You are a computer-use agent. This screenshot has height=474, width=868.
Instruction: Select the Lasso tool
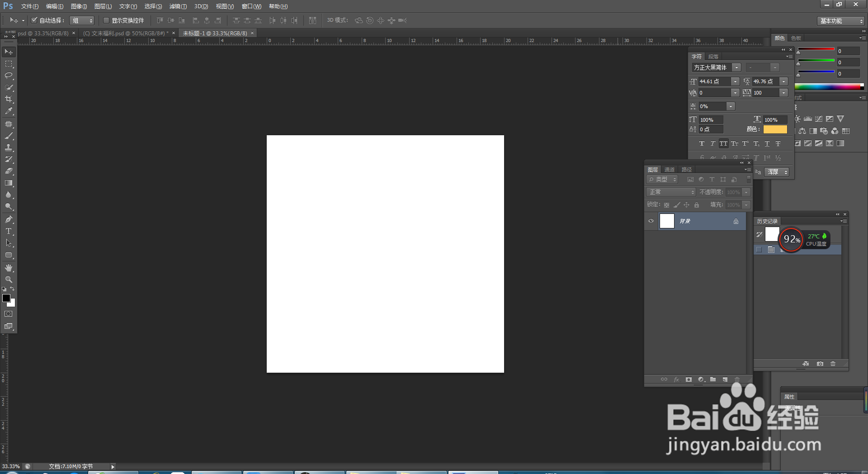pos(9,76)
